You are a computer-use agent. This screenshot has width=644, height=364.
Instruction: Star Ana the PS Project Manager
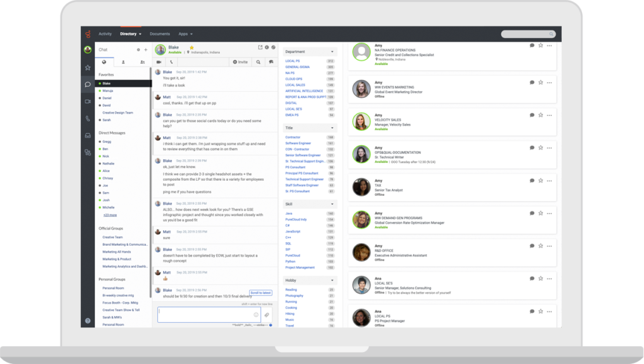pos(540,311)
